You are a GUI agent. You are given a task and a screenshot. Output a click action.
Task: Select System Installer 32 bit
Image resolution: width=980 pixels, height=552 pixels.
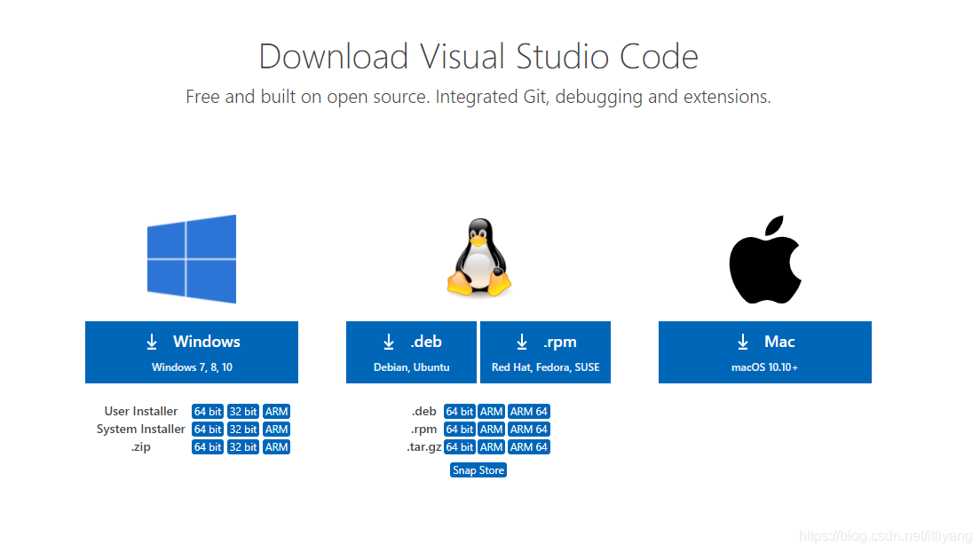[243, 429]
